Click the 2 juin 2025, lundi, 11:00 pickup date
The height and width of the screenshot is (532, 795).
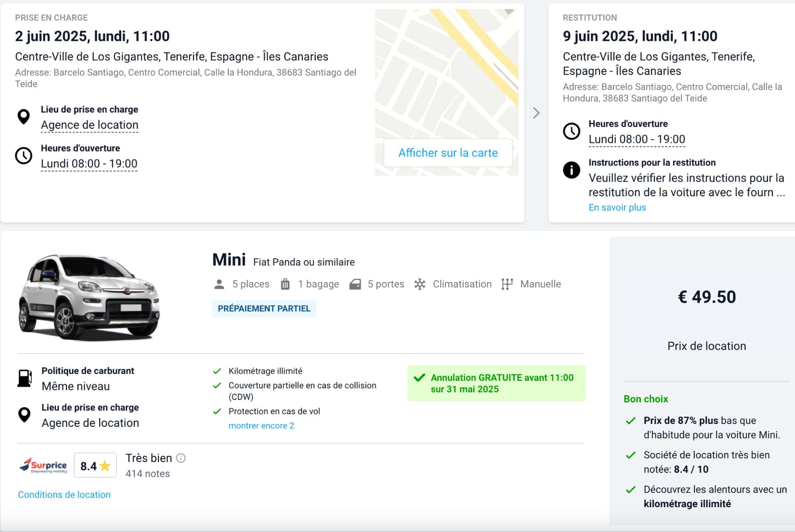[x=92, y=36]
